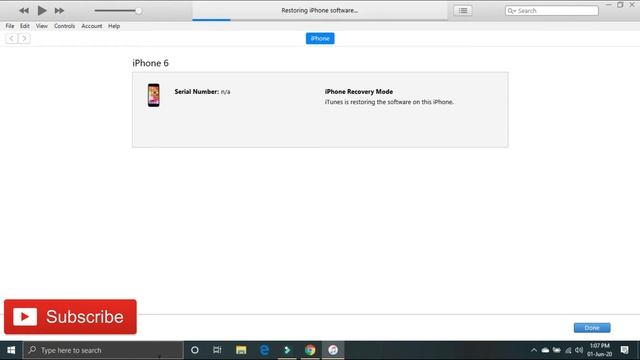The height and width of the screenshot is (360, 640).
Task: Click the battery tray icon
Action: click(x=557, y=350)
